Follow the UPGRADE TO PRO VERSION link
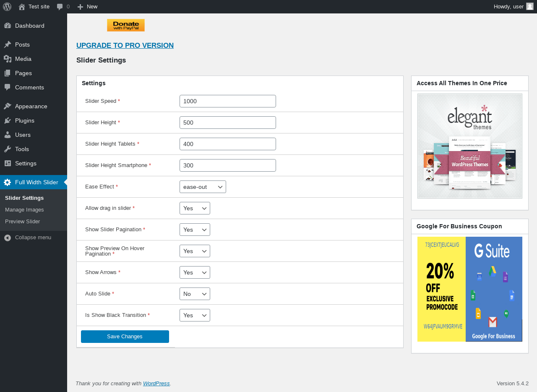The height and width of the screenshot is (392, 537). (x=125, y=45)
